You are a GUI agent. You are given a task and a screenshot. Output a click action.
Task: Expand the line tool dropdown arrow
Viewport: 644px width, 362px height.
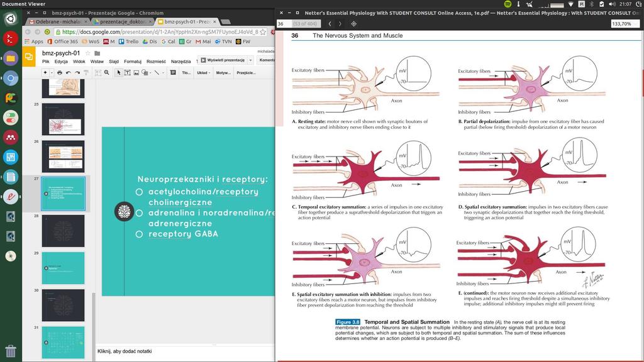tap(163, 73)
